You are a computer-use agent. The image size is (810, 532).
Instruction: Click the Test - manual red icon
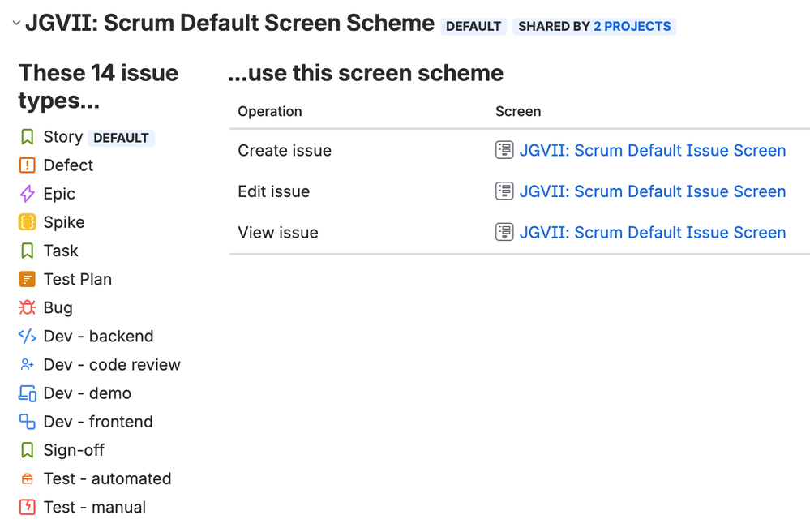[x=28, y=507]
